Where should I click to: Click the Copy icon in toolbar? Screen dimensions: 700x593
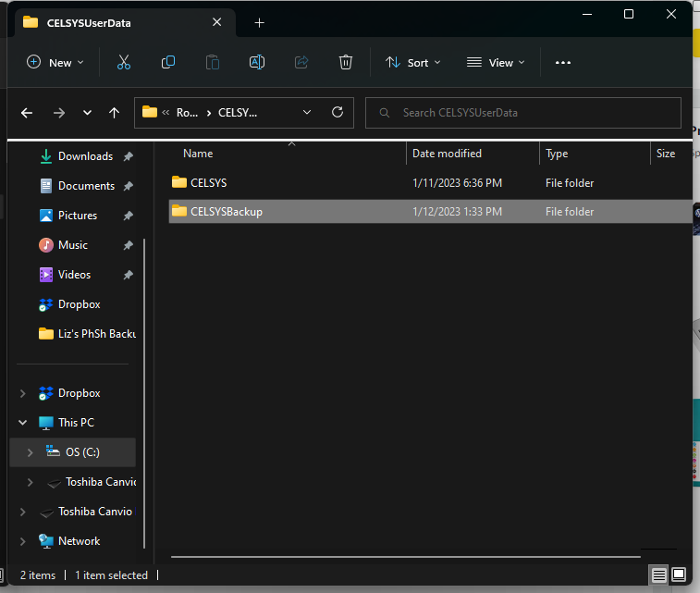tap(168, 62)
